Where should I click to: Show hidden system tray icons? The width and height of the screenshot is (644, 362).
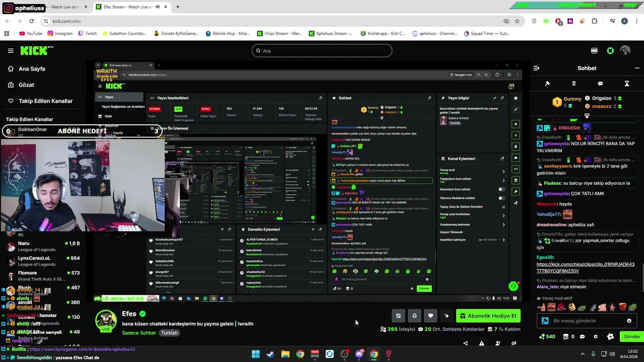(583, 354)
